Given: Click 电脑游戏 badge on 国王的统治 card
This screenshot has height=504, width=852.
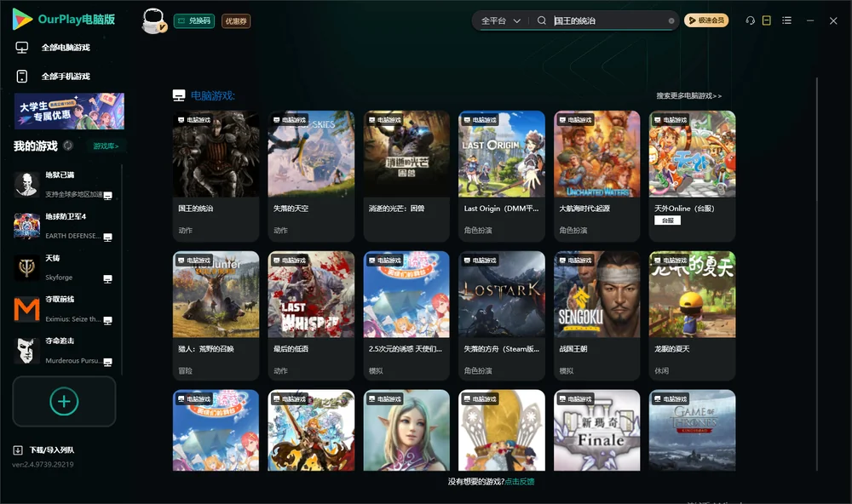Looking at the screenshot, I should pos(194,119).
